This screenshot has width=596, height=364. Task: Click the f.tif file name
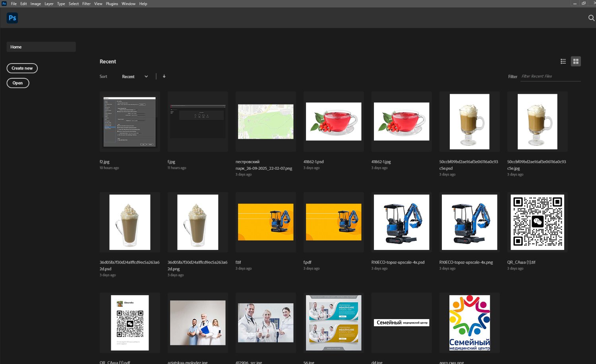(x=238, y=263)
